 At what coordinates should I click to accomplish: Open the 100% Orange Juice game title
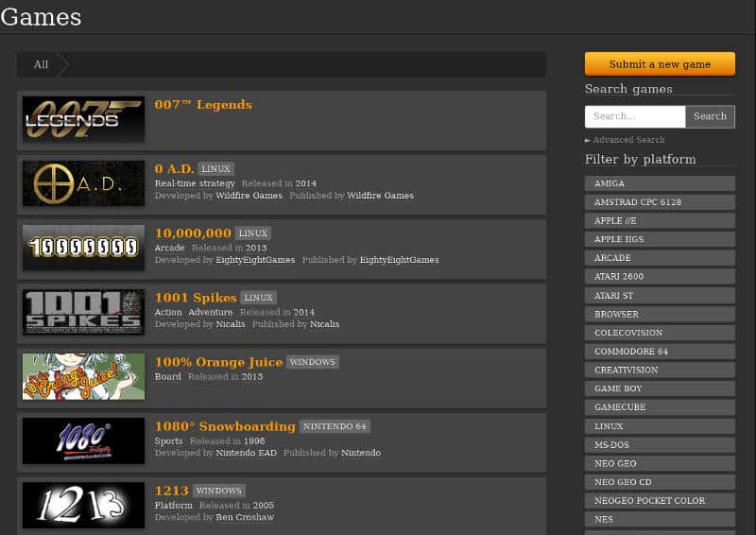coord(218,362)
